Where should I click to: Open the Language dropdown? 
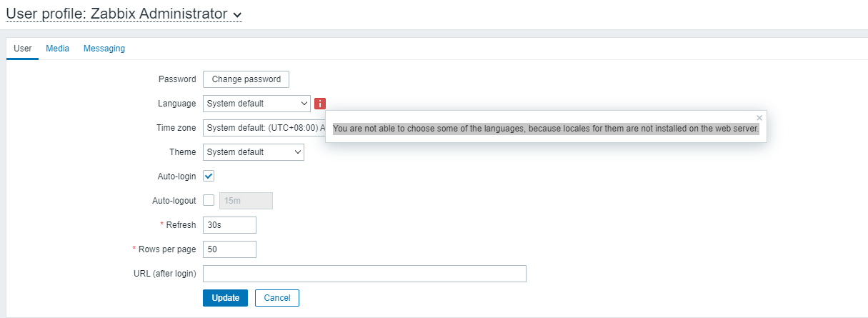(x=256, y=104)
